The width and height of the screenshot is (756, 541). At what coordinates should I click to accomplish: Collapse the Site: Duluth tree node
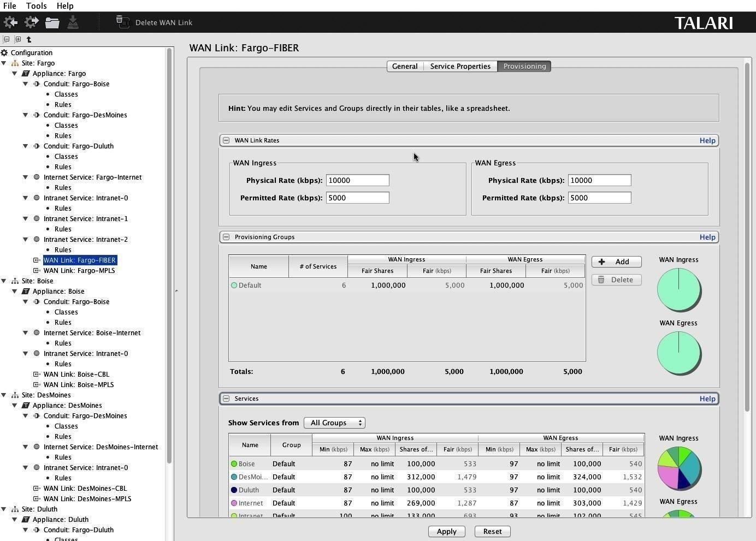pos(4,509)
